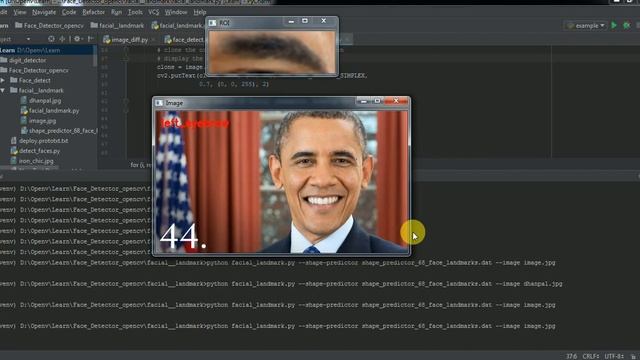Viewport: 640px width, 360px height.
Task: Open the Window menu
Action: 176,12
